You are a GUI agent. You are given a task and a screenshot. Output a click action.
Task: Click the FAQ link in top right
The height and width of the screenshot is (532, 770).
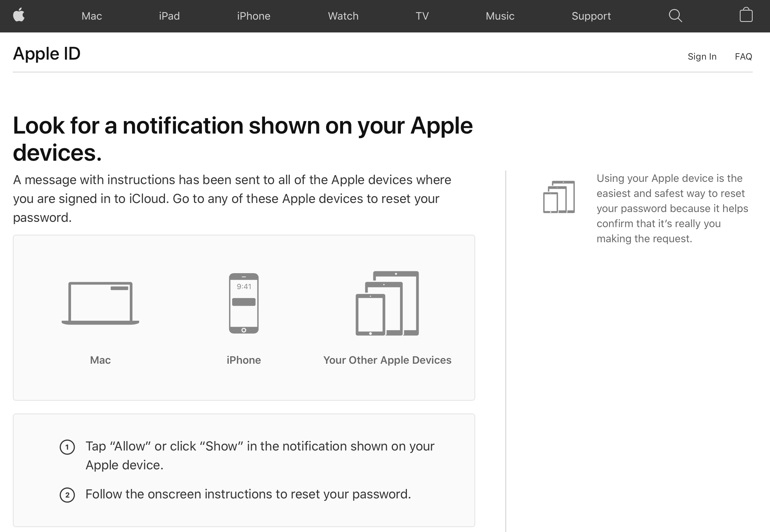[x=743, y=56]
